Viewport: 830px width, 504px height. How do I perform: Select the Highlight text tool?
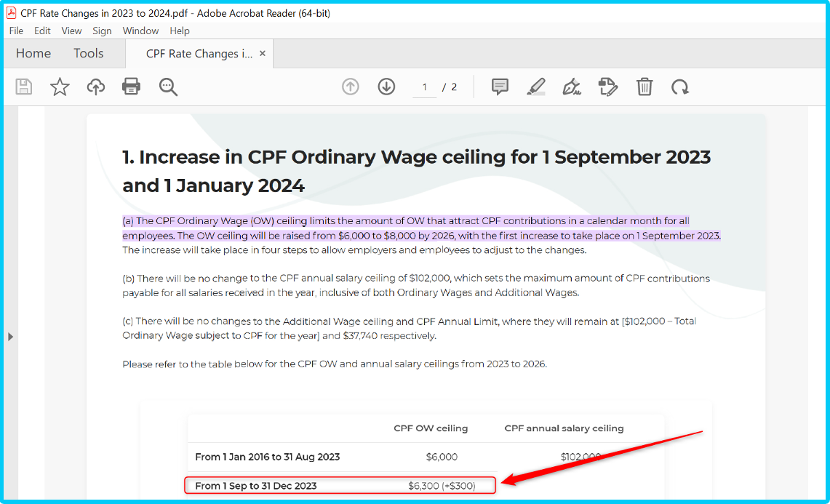click(536, 87)
